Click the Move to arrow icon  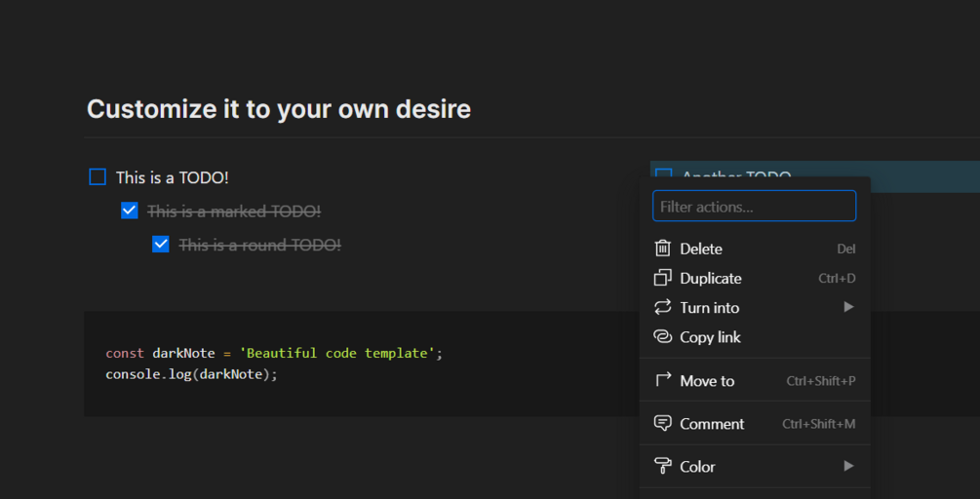tap(663, 380)
